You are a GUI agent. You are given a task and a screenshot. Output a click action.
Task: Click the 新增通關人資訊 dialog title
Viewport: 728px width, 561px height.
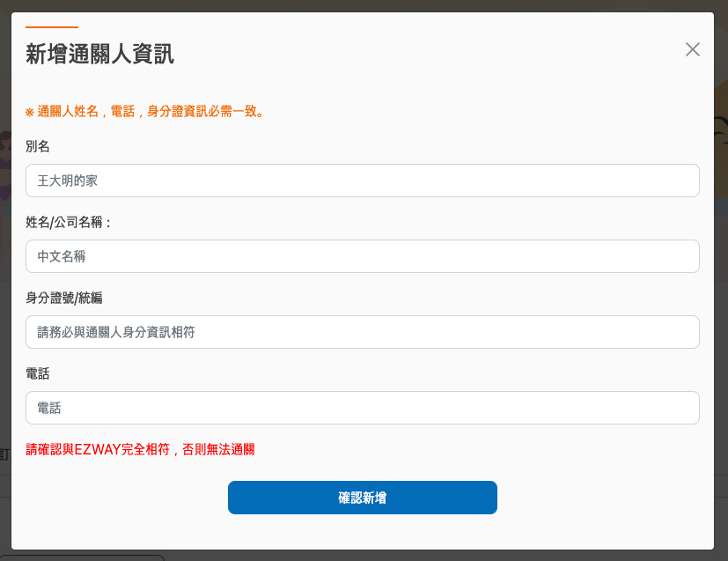click(99, 55)
